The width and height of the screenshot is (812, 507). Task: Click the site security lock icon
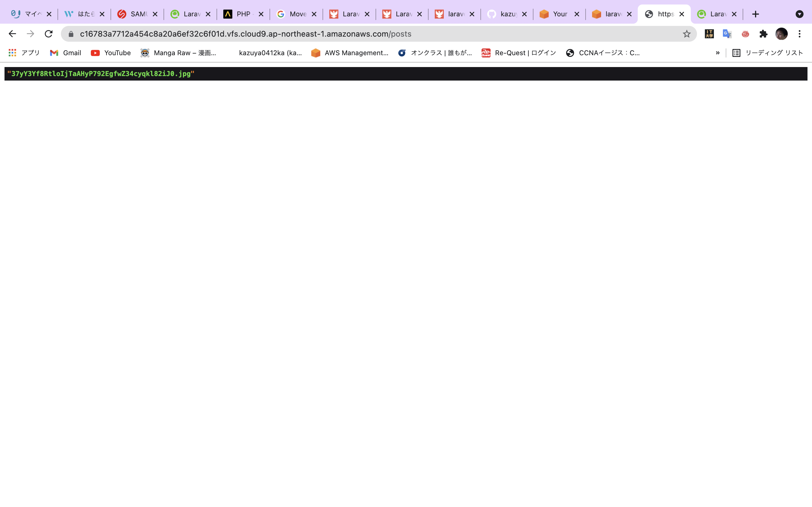click(71, 34)
